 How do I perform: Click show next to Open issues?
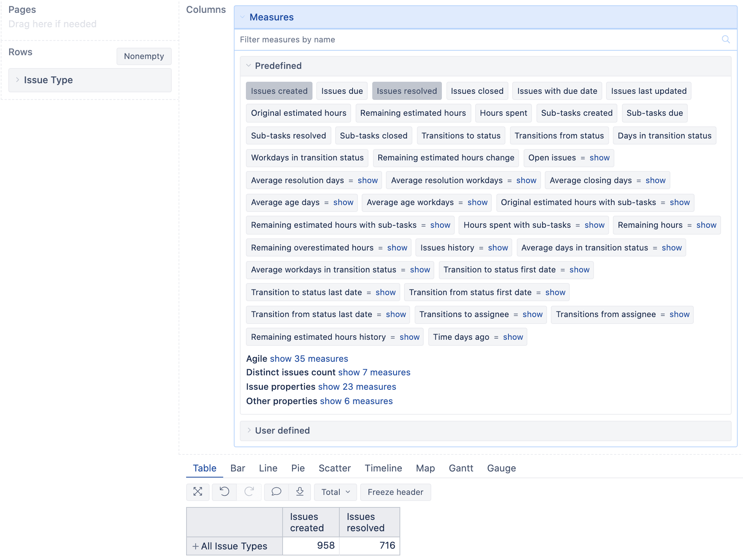tap(599, 158)
